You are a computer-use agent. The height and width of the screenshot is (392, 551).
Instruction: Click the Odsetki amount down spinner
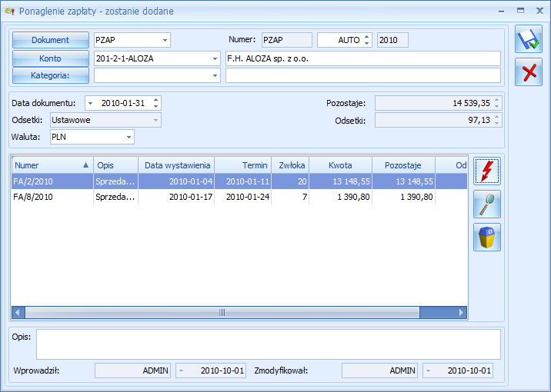click(x=497, y=123)
